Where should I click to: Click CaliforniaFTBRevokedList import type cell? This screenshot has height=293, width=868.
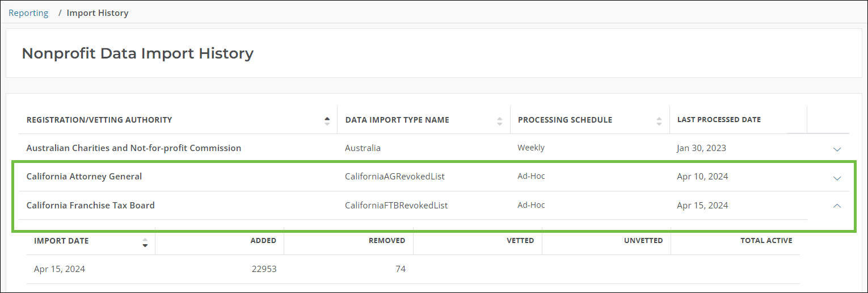click(396, 206)
